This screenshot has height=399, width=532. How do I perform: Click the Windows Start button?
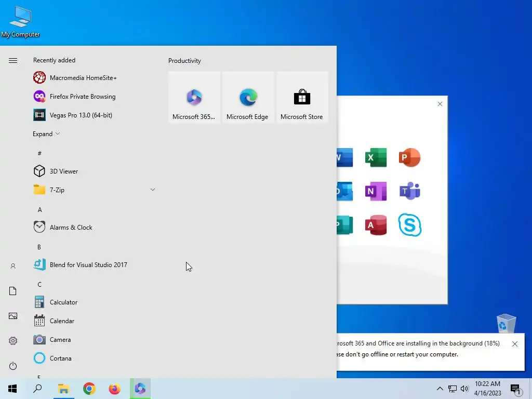[12, 389]
